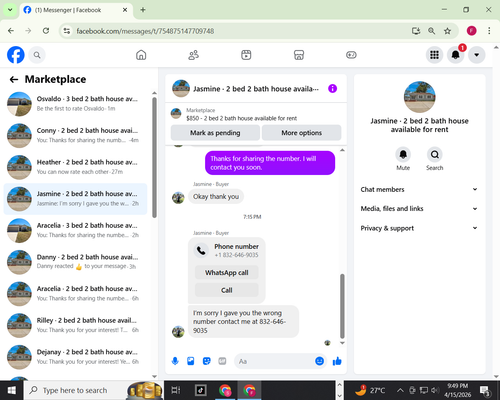500x400 pixels.
Task: Bookmark this page star icon
Action: pos(447,31)
